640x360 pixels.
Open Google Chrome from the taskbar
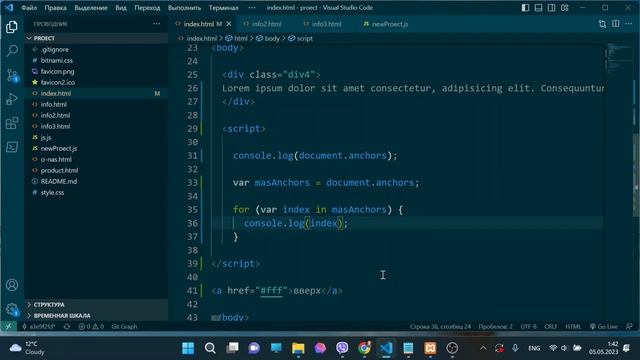tap(364, 348)
